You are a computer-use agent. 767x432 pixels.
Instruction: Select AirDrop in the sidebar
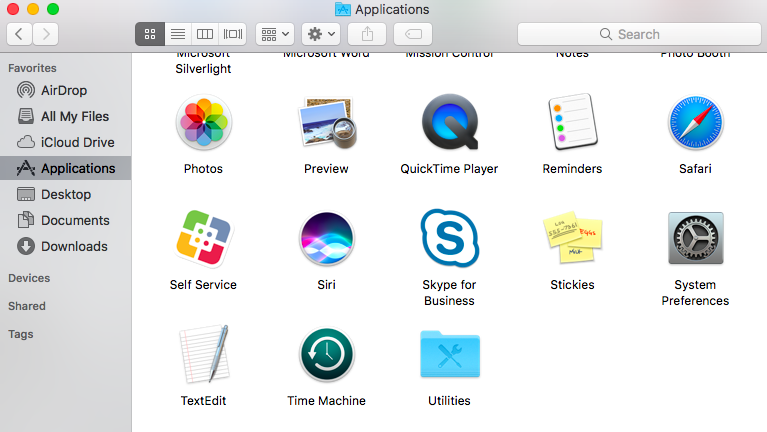[x=63, y=90]
